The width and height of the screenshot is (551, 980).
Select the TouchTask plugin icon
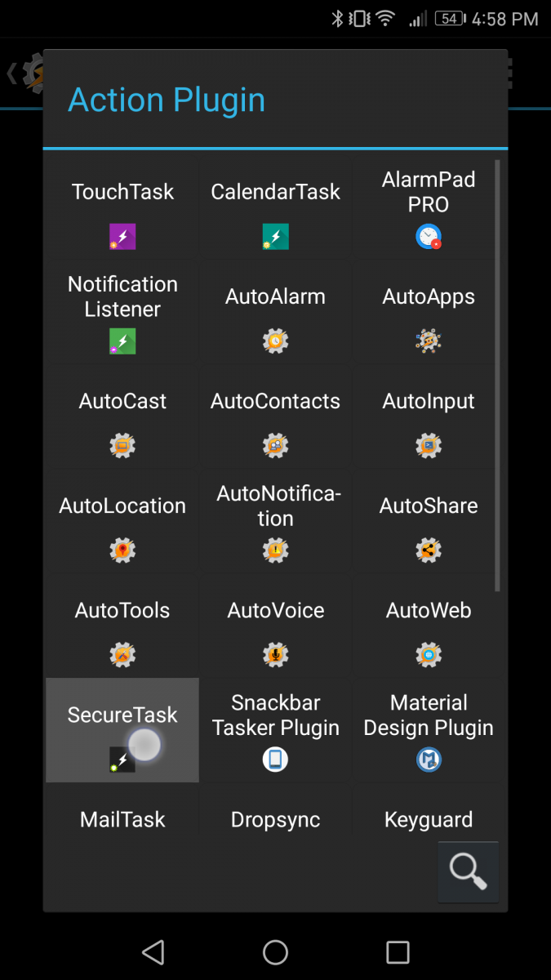click(122, 236)
